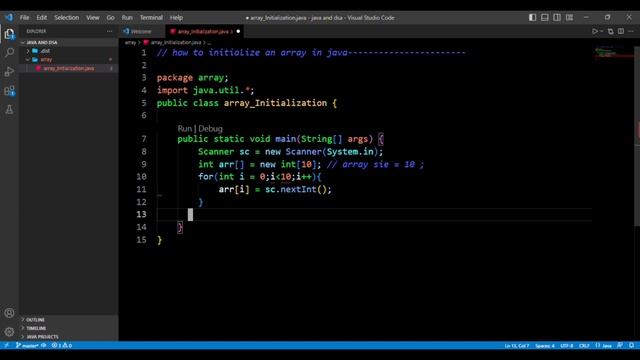Collapse the JAVA AND DSA workspace folder
640x360 pixels.
click(69, 42)
